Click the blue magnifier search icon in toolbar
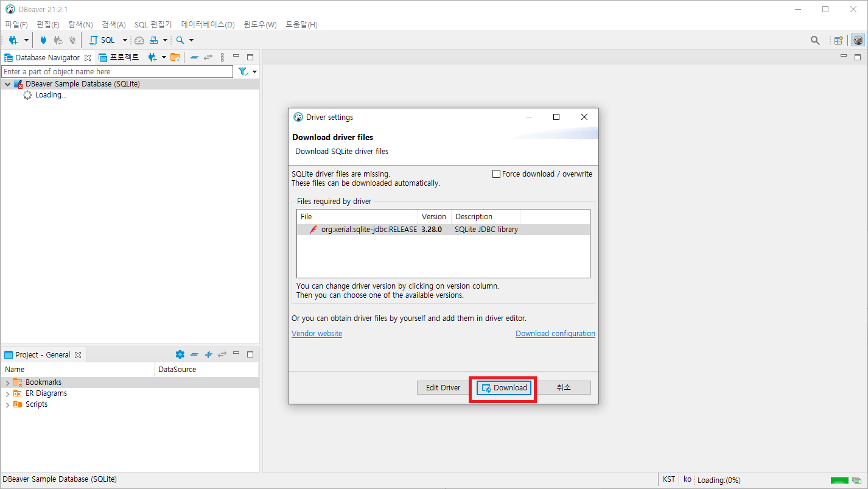 [180, 40]
